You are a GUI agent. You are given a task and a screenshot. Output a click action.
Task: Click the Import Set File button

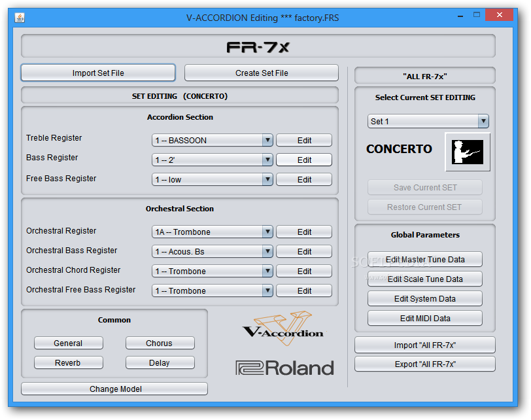[98, 73]
